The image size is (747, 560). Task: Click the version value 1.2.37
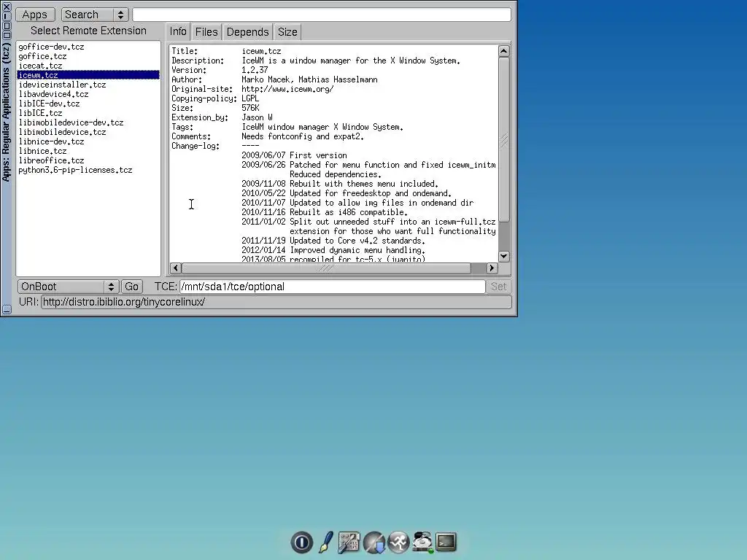point(255,70)
